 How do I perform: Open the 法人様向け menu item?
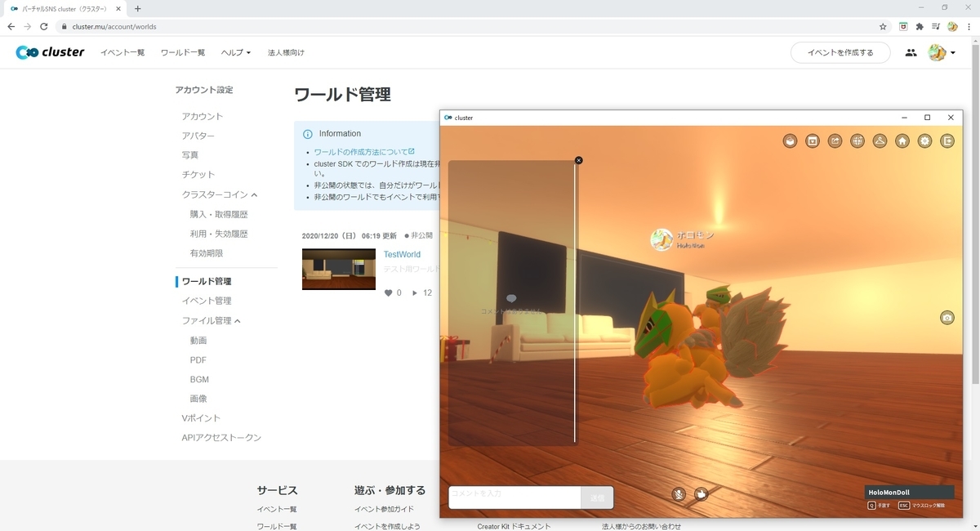(x=286, y=52)
